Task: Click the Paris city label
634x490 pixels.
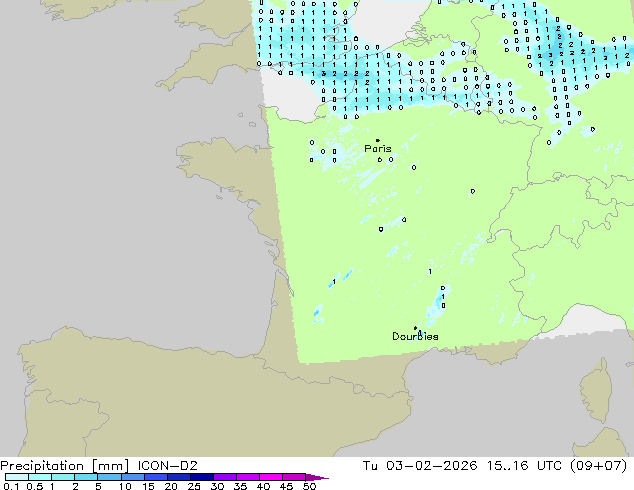Action: (x=378, y=148)
